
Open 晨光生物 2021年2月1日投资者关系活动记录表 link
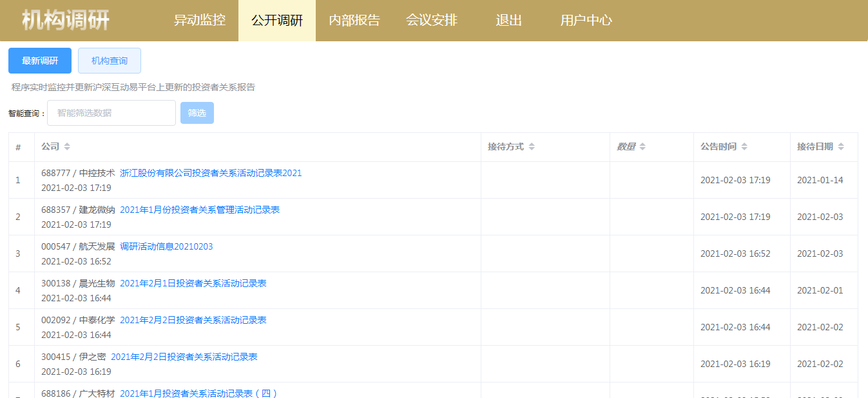click(193, 283)
